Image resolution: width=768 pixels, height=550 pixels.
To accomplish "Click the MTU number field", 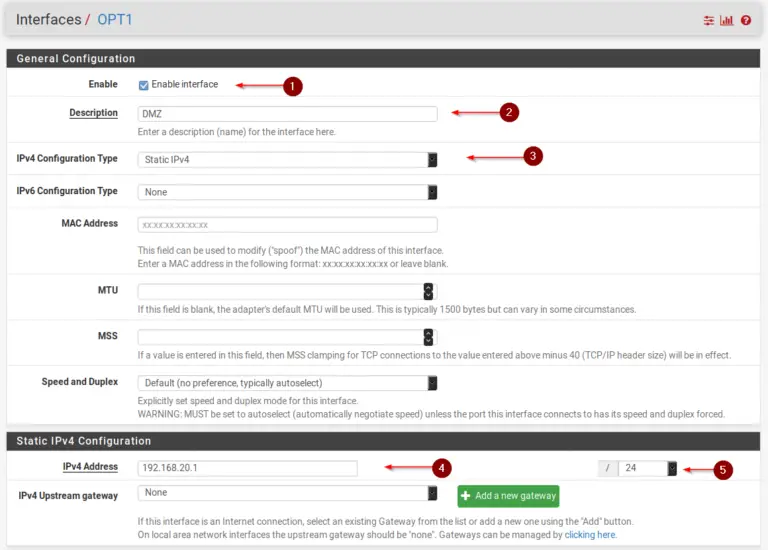I will 288,291.
